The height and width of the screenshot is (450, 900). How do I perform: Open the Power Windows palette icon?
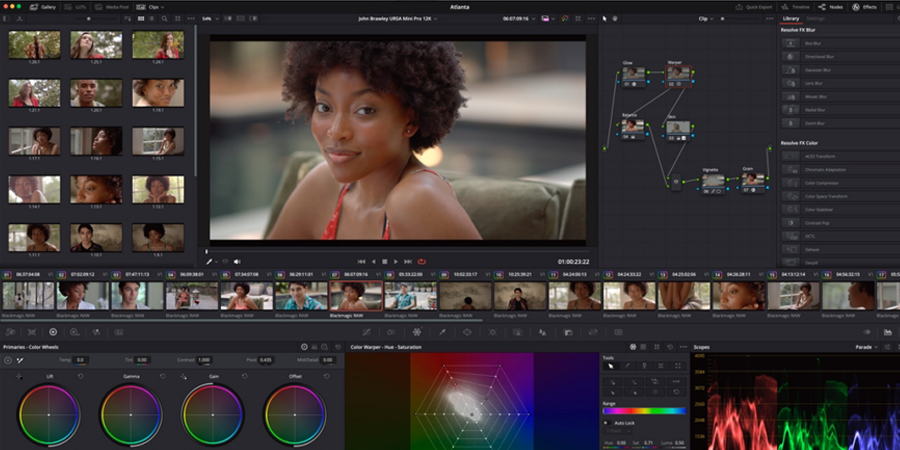click(x=467, y=332)
